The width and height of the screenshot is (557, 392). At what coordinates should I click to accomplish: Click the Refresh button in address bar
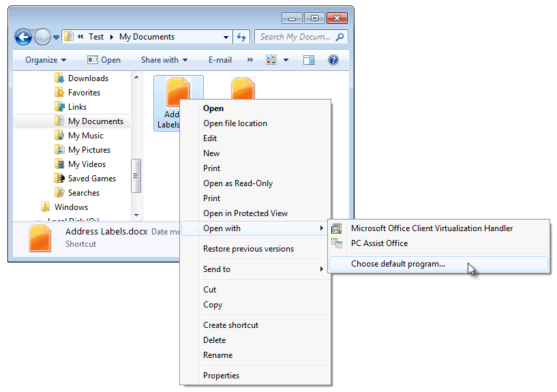pyautogui.click(x=241, y=37)
